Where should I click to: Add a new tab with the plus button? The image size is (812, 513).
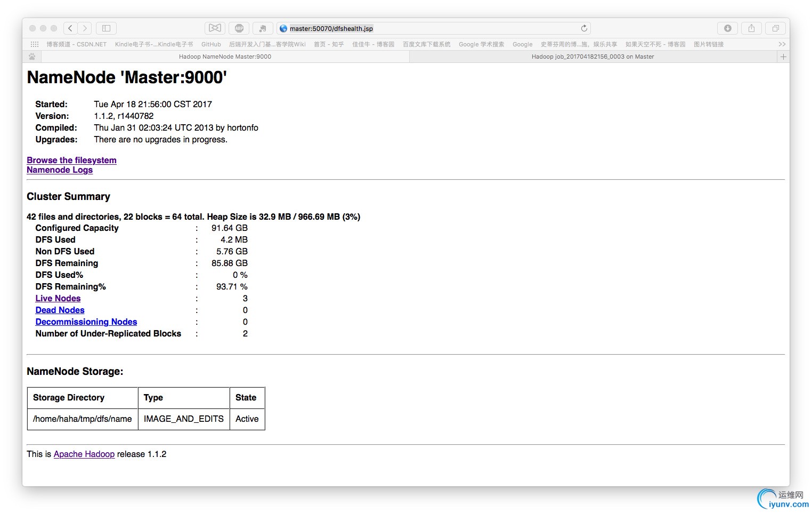[783, 57]
